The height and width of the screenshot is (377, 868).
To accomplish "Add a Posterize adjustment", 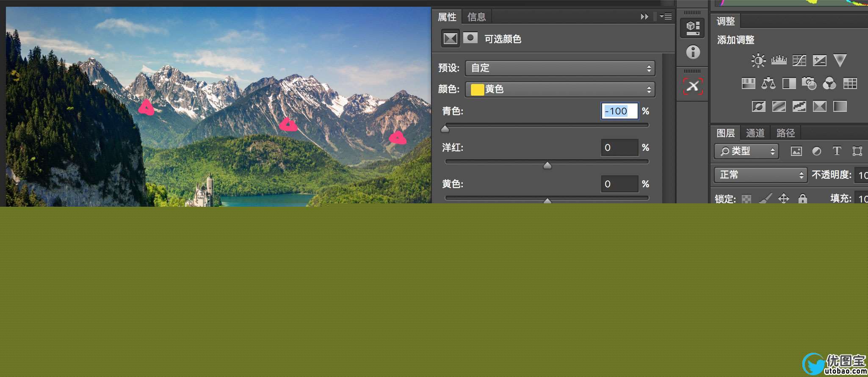I will pyautogui.click(x=779, y=106).
